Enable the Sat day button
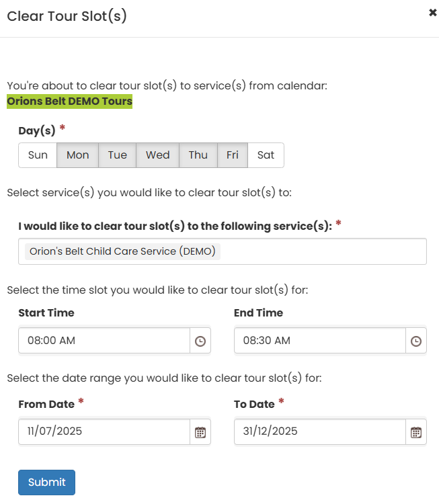Screen dimensions: 439x504 click(x=266, y=155)
